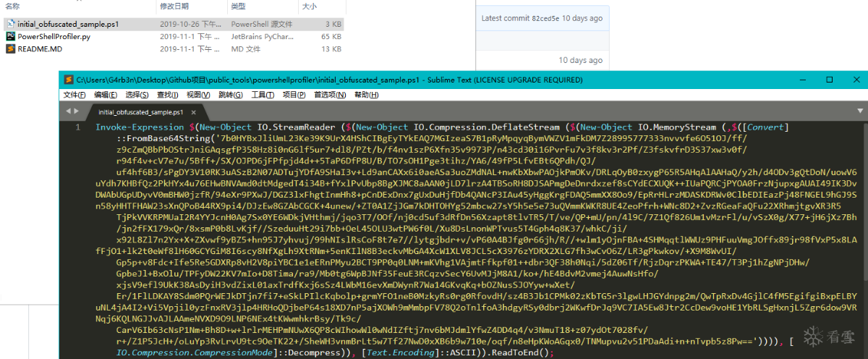Sort Explorer list by 大小 column

(309, 6)
